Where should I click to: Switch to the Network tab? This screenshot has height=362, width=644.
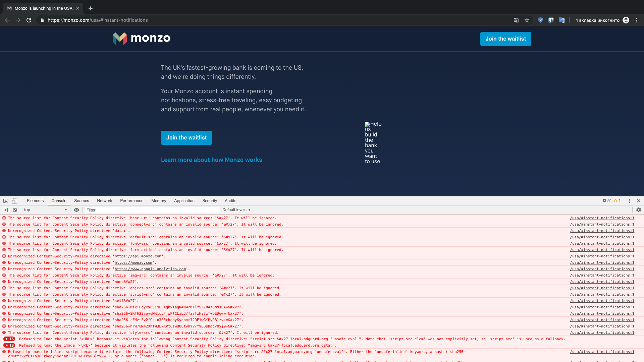tap(104, 201)
